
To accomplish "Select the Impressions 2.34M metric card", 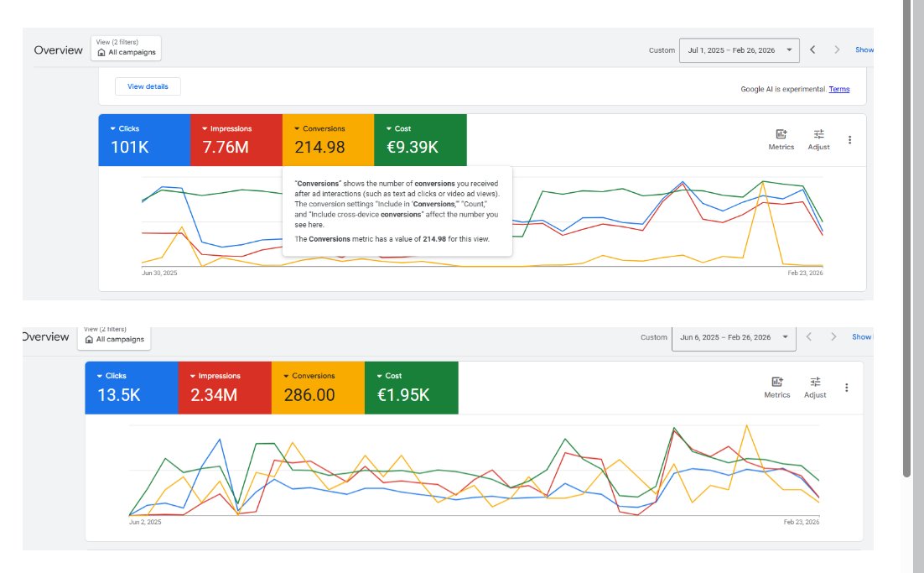I will (225, 388).
